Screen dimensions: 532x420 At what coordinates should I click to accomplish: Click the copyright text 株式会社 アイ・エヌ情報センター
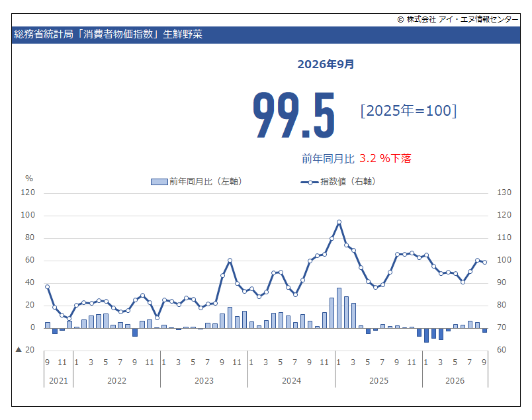click(463, 19)
